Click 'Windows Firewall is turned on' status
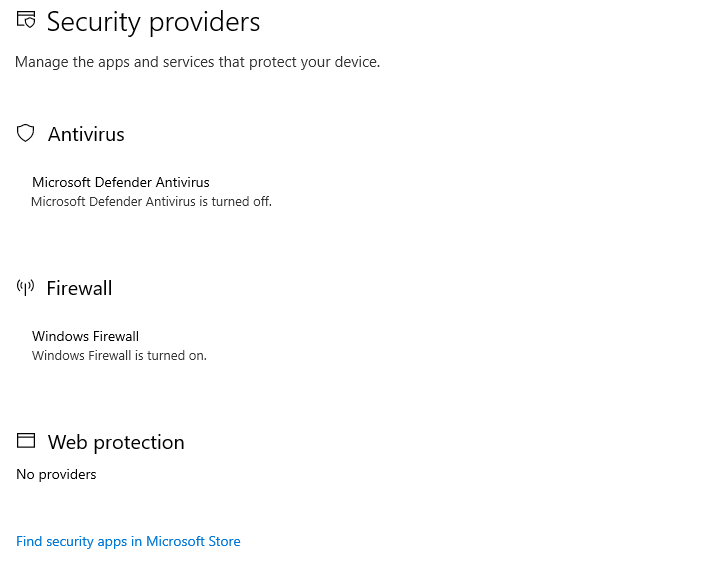This screenshot has height=582, width=708. coord(119,356)
